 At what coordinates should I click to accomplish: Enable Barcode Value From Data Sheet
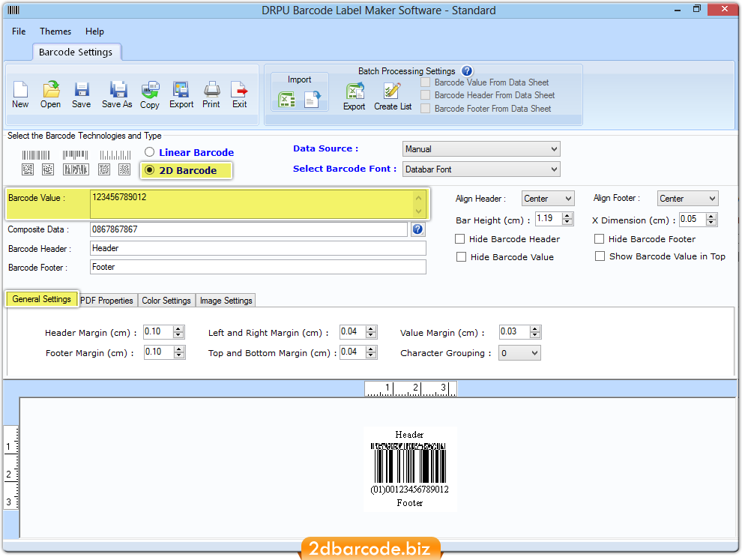click(x=426, y=82)
